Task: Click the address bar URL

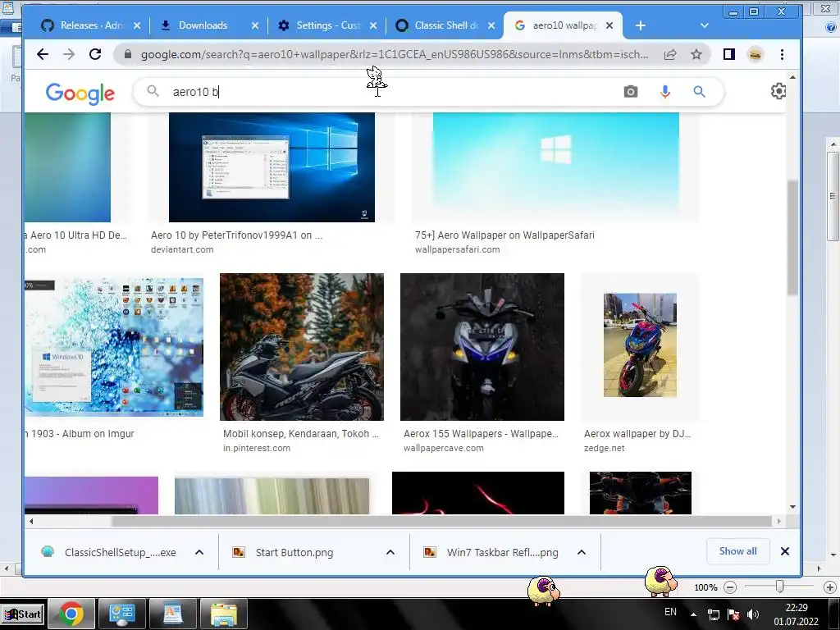Action: 395,54
